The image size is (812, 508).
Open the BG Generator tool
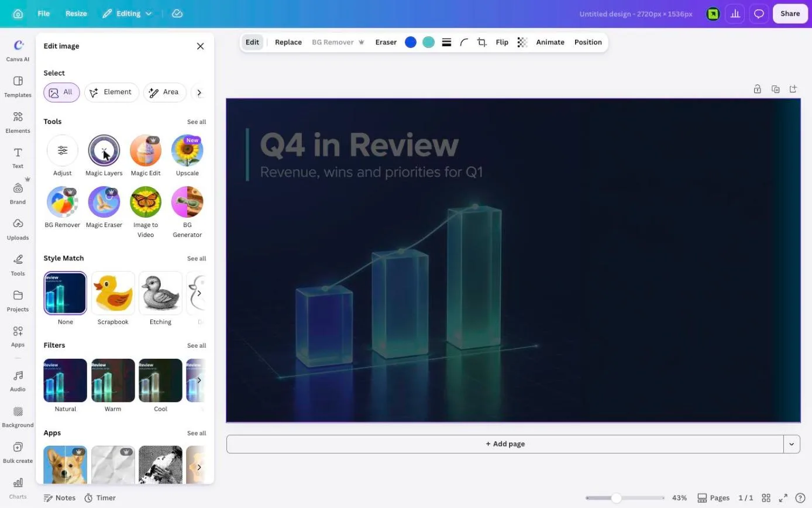point(187,202)
